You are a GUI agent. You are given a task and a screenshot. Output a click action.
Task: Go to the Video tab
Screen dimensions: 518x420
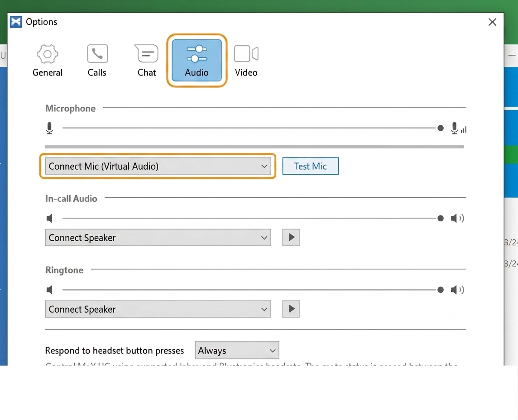[x=246, y=61]
